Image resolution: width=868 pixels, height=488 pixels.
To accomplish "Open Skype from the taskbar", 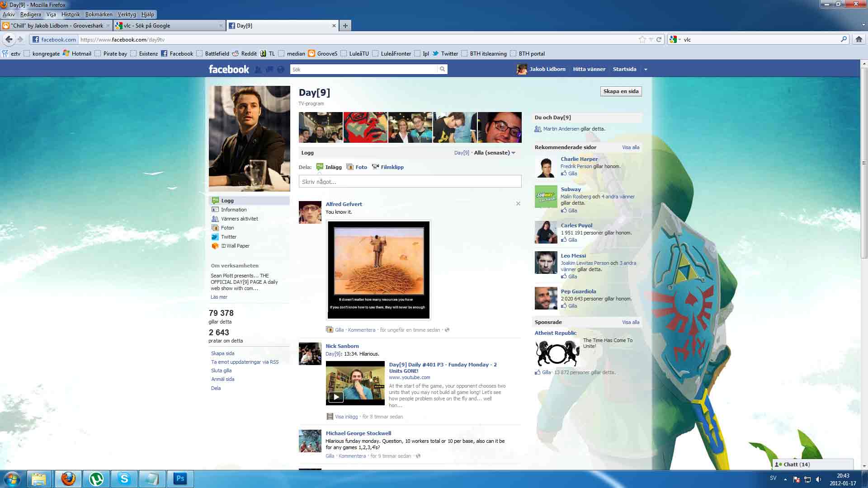I will pyautogui.click(x=124, y=479).
